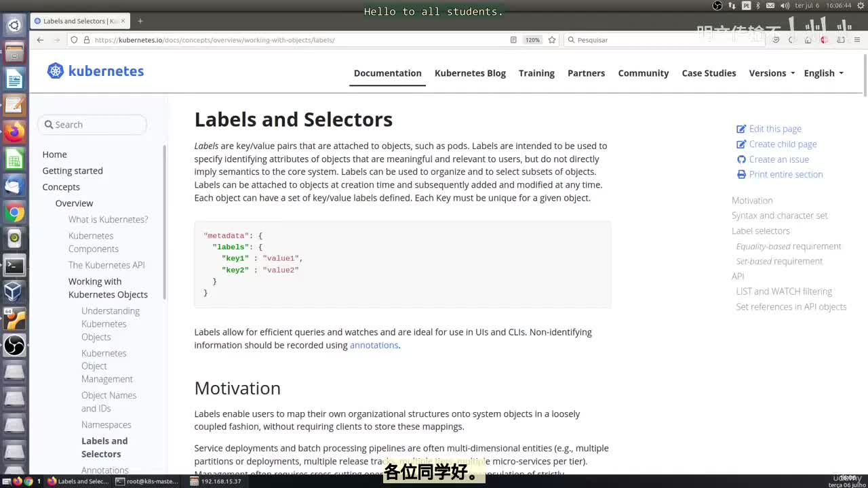Click the Bluetooth indicator in the top panel
The height and width of the screenshot is (488, 868).
tap(759, 5)
